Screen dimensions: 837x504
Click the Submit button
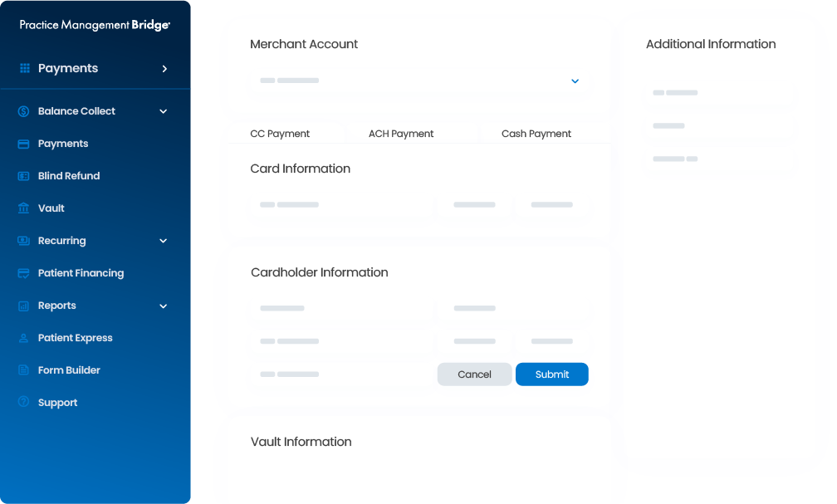[x=551, y=374]
